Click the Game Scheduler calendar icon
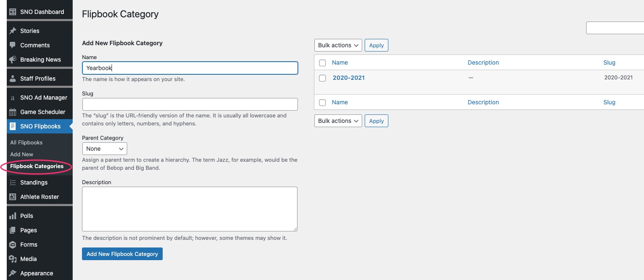644x280 pixels. 13,112
